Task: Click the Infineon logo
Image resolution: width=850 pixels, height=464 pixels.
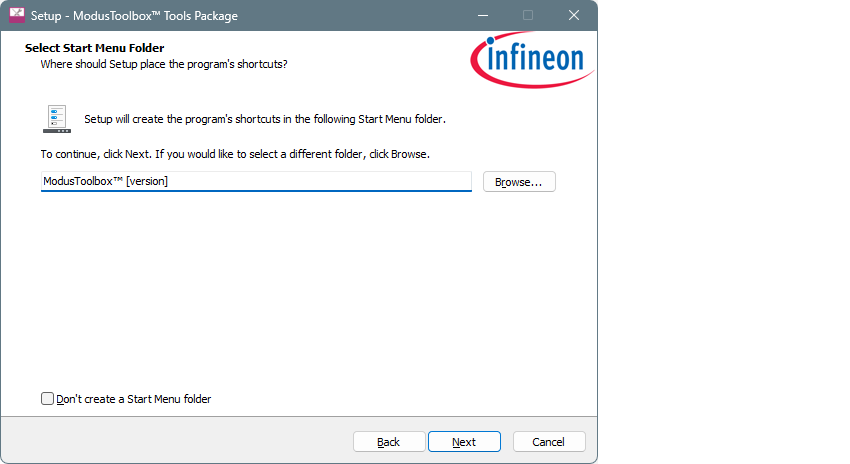Action: click(x=532, y=60)
